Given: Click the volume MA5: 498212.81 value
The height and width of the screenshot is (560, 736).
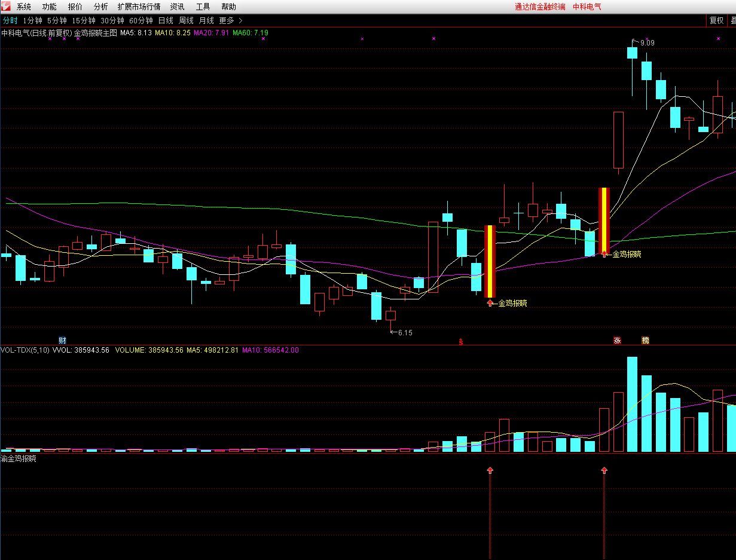Looking at the screenshot, I should tap(212, 350).
